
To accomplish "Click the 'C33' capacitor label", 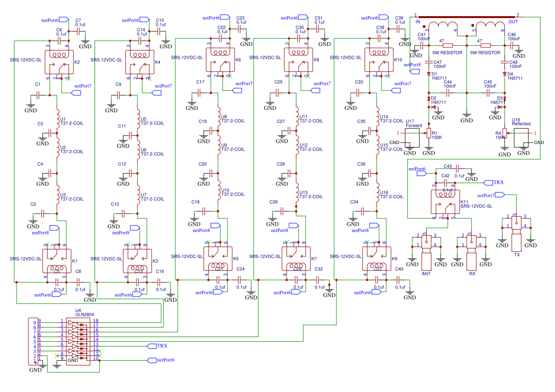I will coord(359,82).
